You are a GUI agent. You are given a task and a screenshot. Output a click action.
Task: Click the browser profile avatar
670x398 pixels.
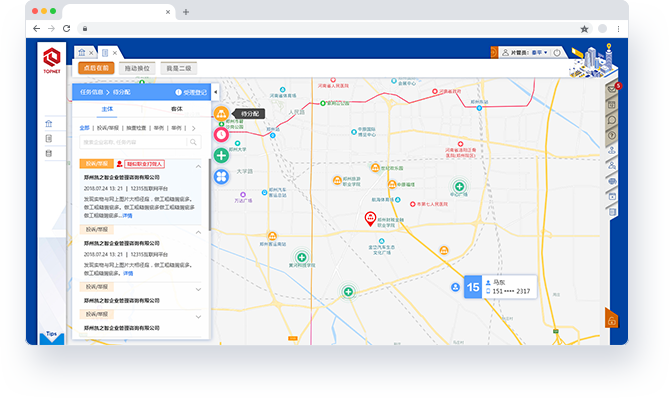[x=602, y=29]
